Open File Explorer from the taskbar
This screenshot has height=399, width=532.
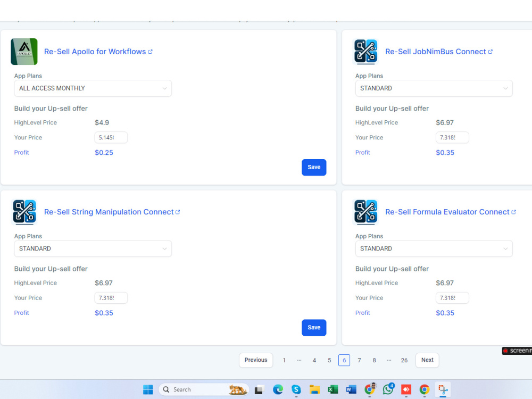(314, 389)
